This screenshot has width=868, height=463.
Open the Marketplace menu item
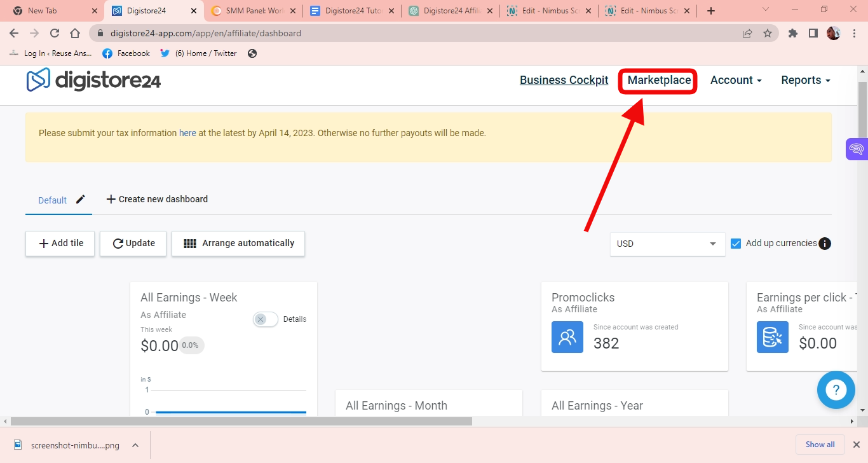point(659,80)
